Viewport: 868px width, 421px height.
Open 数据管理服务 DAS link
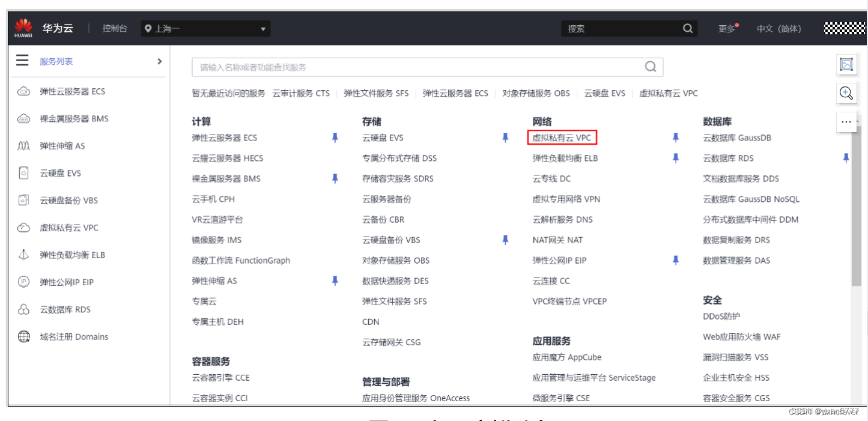[x=736, y=260]
